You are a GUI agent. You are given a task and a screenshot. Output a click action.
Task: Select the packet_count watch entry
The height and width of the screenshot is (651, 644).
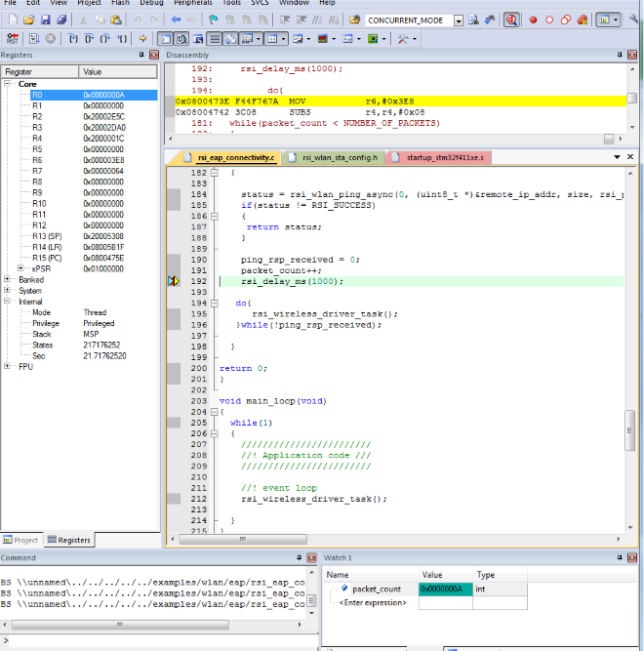pos(376,589)
